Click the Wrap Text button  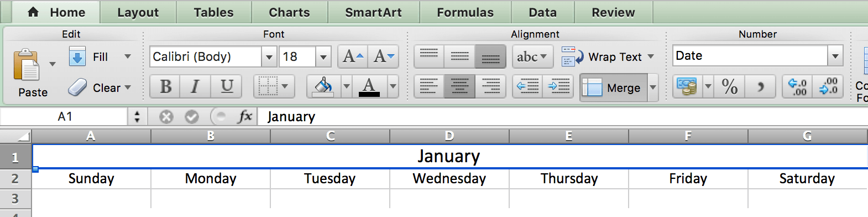(608, 56)
